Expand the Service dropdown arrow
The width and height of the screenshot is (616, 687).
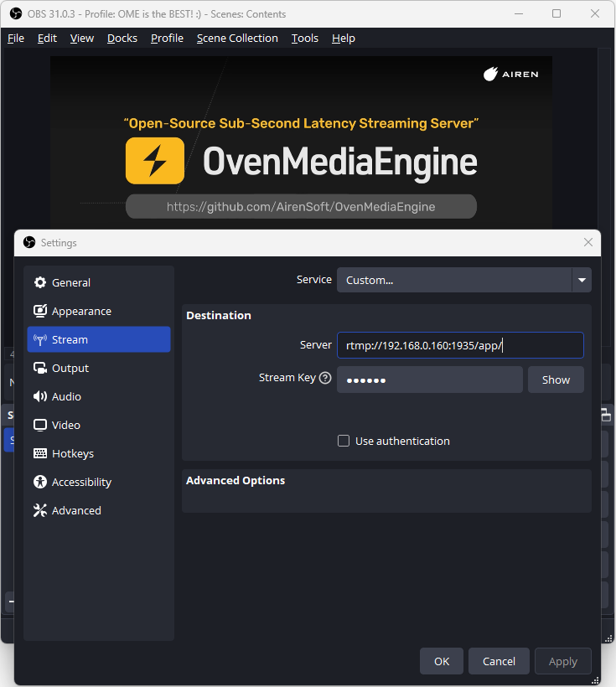tap(582, 281)
